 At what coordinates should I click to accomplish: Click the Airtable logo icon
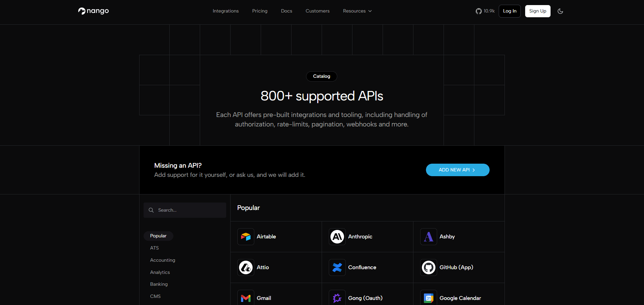coord(246,237)
